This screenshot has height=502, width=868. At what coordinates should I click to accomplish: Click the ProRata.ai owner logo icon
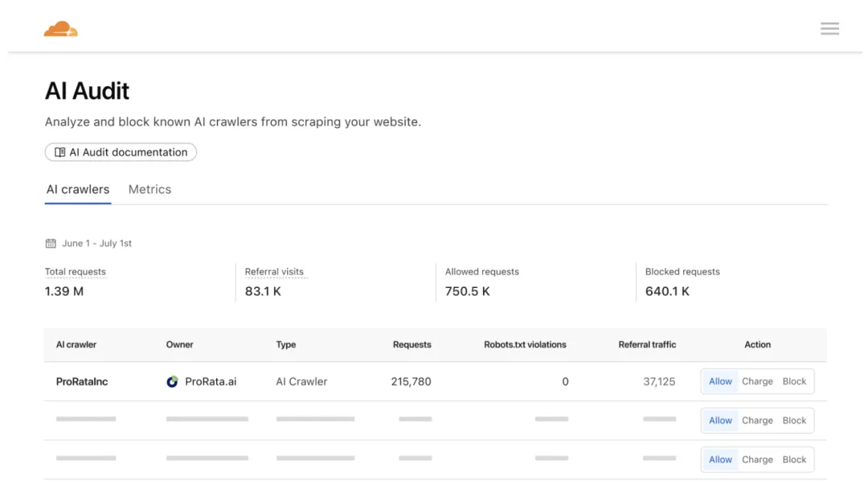pos(172,381)
